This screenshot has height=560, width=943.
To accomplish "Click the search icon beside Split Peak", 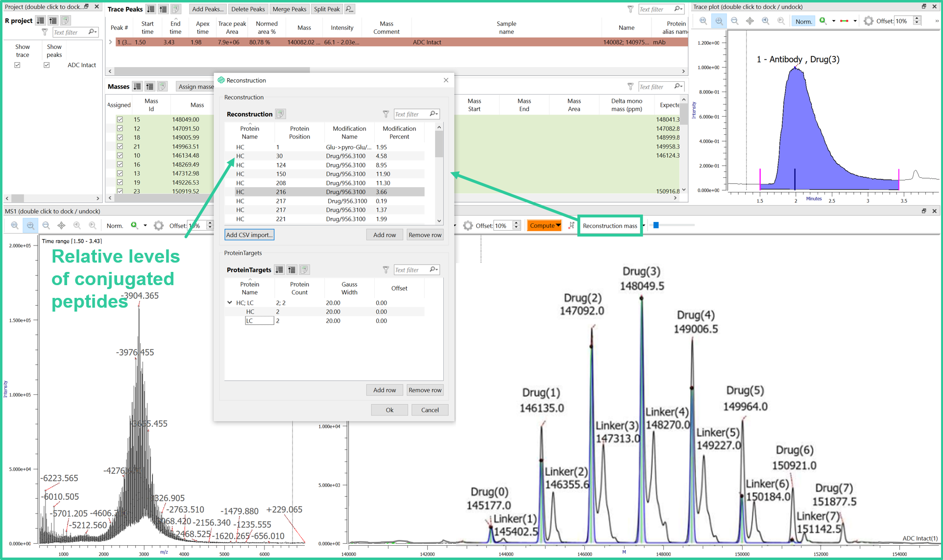I will (x=349, y=9).
